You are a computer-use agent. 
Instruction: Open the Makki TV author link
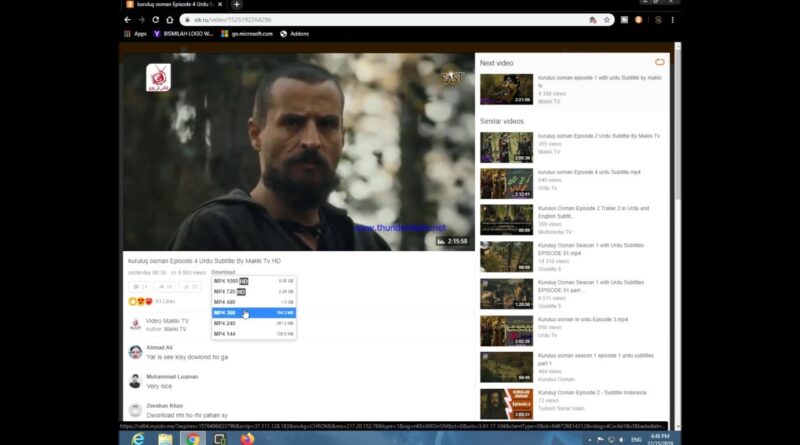(x=175, y=329)
